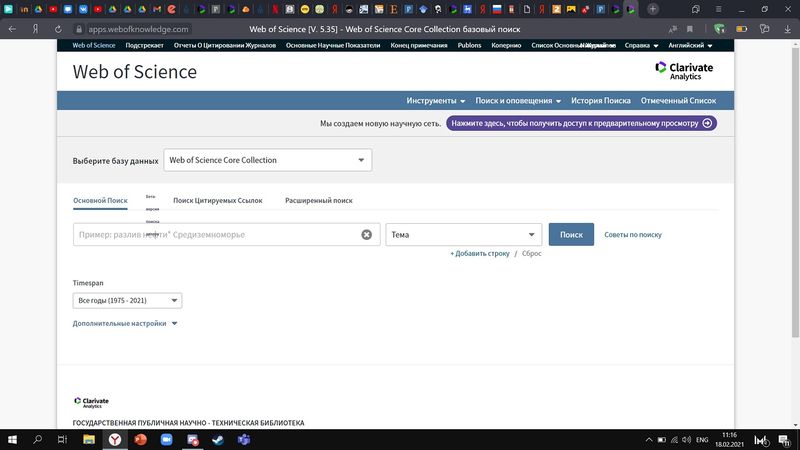Open the Конец примечания top bar link
The image size is (800, 450).
418,45
